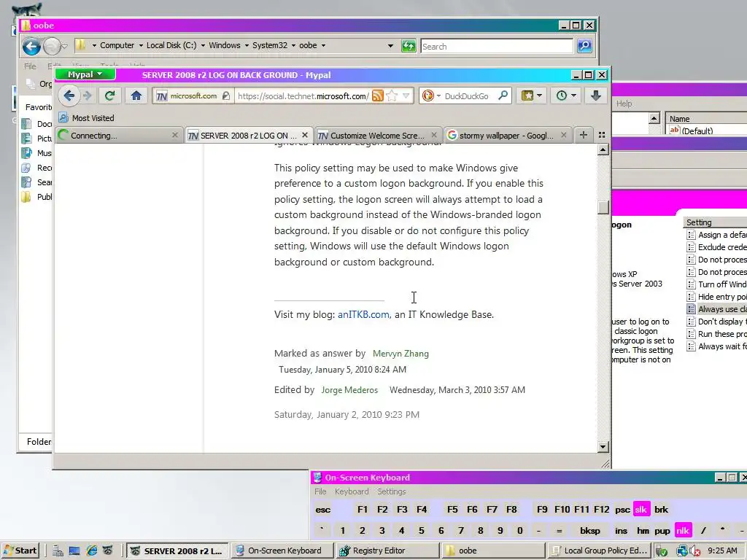This screenshot has width=747, height=560.
Task: Click the network icon in system tray
Action: [682, 551]
